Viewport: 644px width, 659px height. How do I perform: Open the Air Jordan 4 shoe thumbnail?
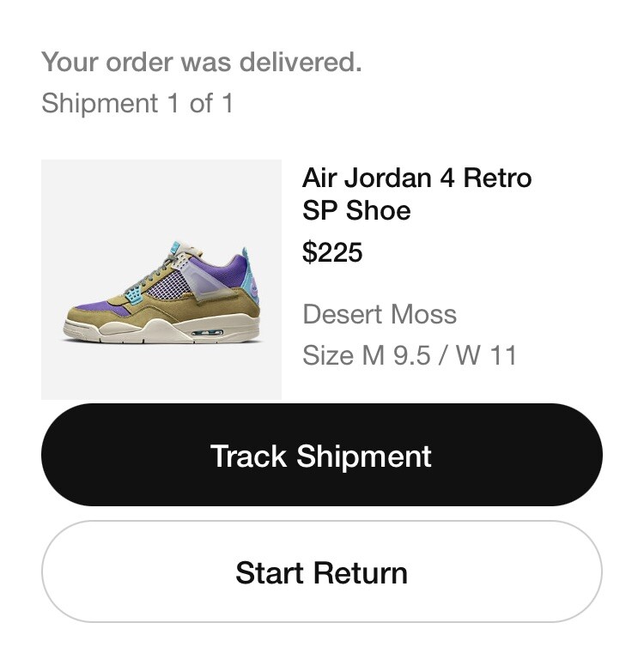point(161,280)
